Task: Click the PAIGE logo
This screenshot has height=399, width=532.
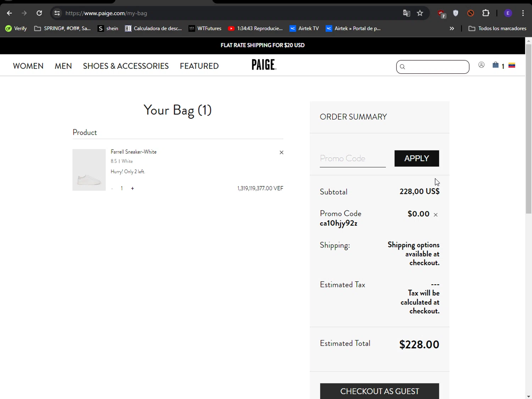Action: [x=264, y=65]
